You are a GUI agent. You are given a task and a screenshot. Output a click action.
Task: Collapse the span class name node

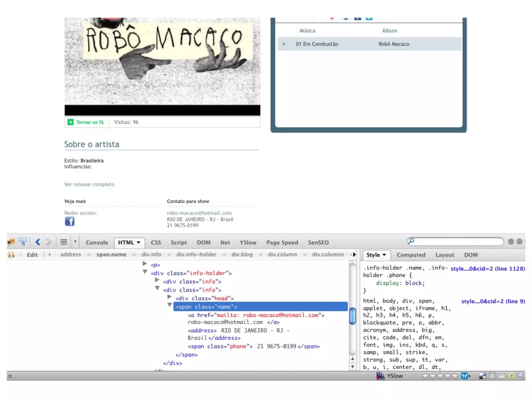170,305
